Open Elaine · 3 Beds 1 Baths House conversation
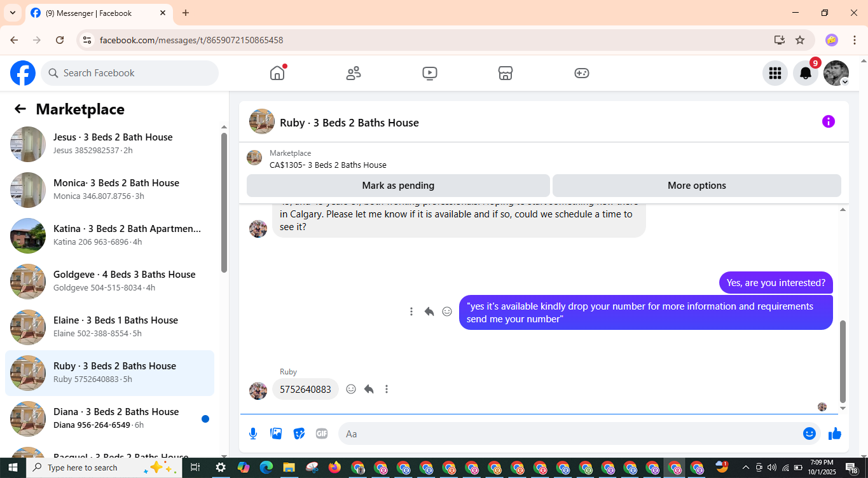Screen dimensions: 868x478 (109, 327)
